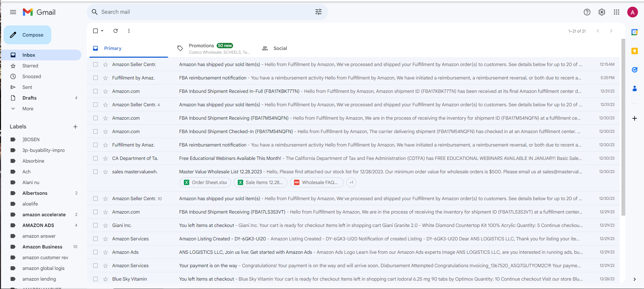This screenshot has height=289, width=644.
Task: Compose a new email
Action: point(27,35)
